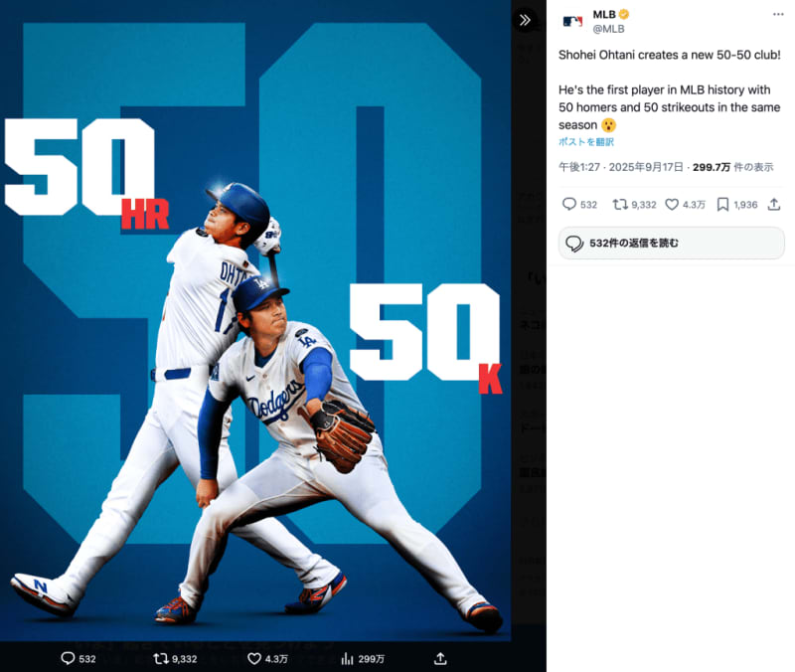Screen dimensions: 795x672
Task: Click share icon in bottom image bar
Action: (440, 658)
